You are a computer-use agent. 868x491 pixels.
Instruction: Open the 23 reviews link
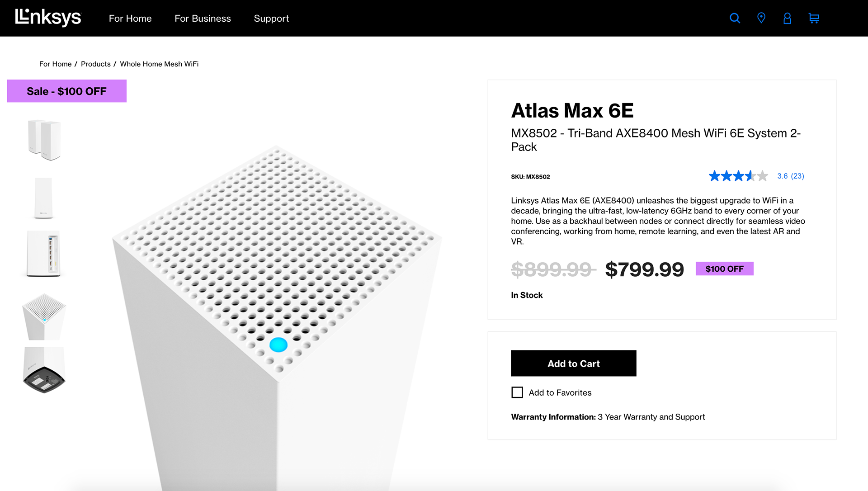(x=797, y=176)
